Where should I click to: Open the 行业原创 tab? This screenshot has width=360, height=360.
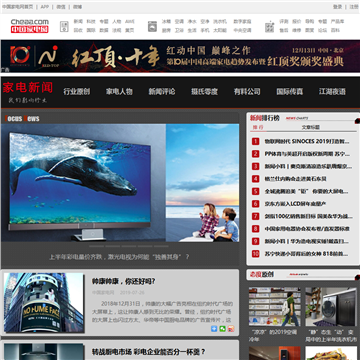pyautogui.click(x=77, y=92)
